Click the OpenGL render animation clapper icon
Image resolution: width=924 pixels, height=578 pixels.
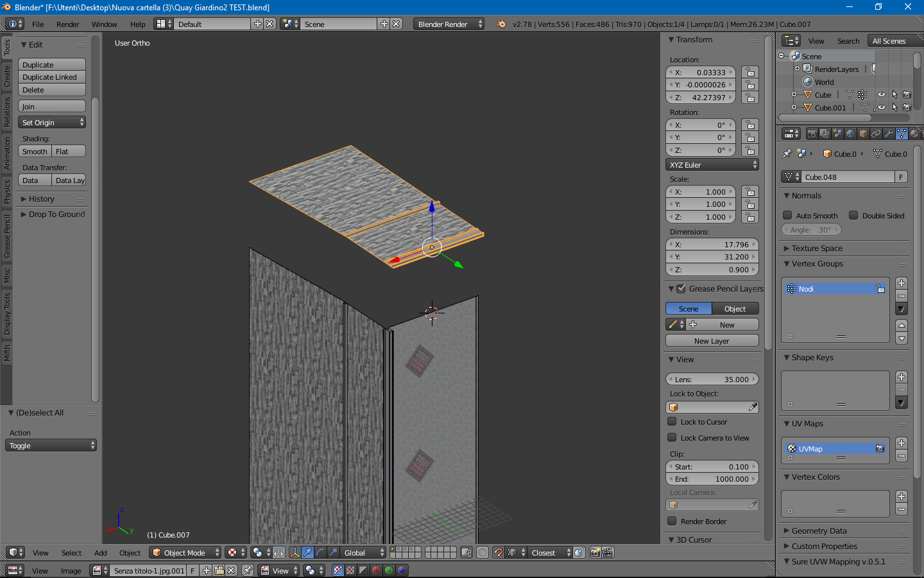click(x=608, y=553)
